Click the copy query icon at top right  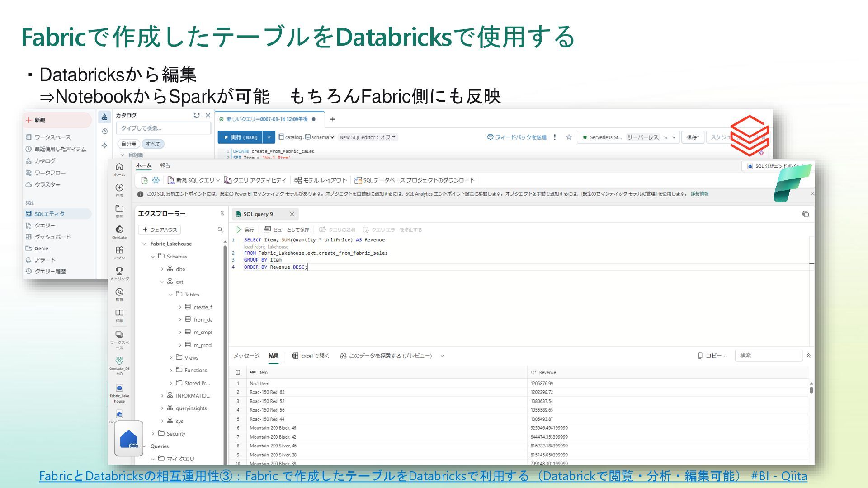805,215
